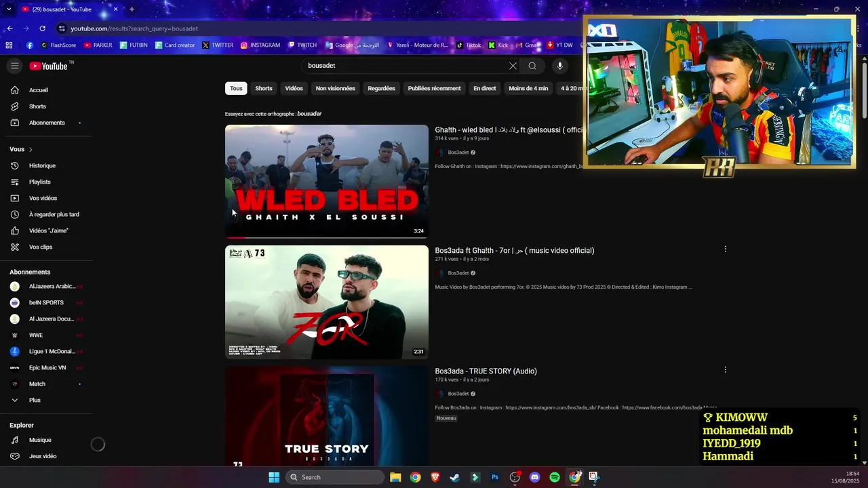This screenshot has height=488, width=868.
Task: Select the Vidéos filter chip
Action: [294, 88]
